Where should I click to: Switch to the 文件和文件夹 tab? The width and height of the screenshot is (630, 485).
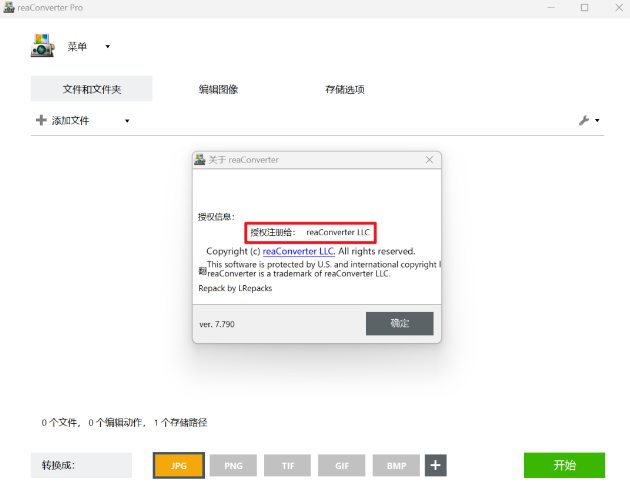91,89
